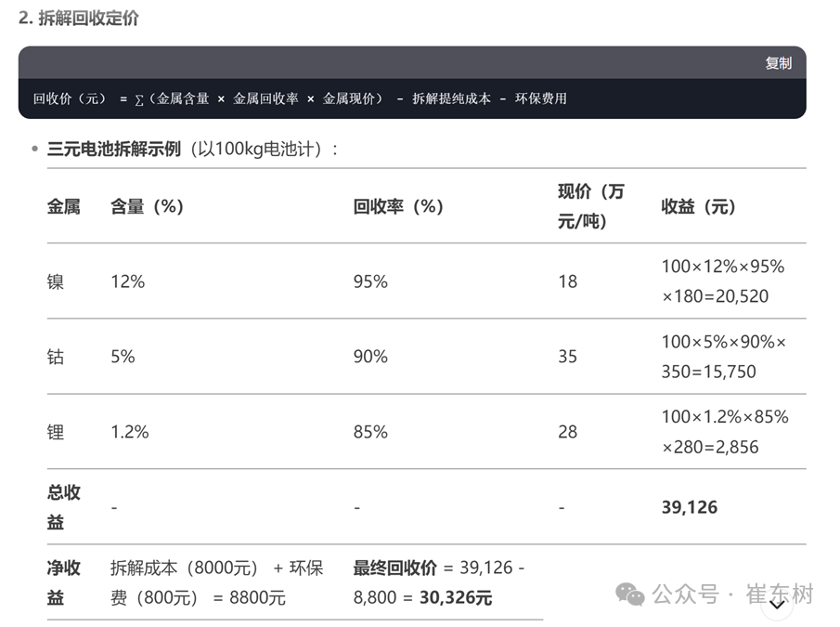The width and height of the screenshot is (840, 627).
Task: Click the 拆解回收定价 section heading
Action: pos(79,18)
